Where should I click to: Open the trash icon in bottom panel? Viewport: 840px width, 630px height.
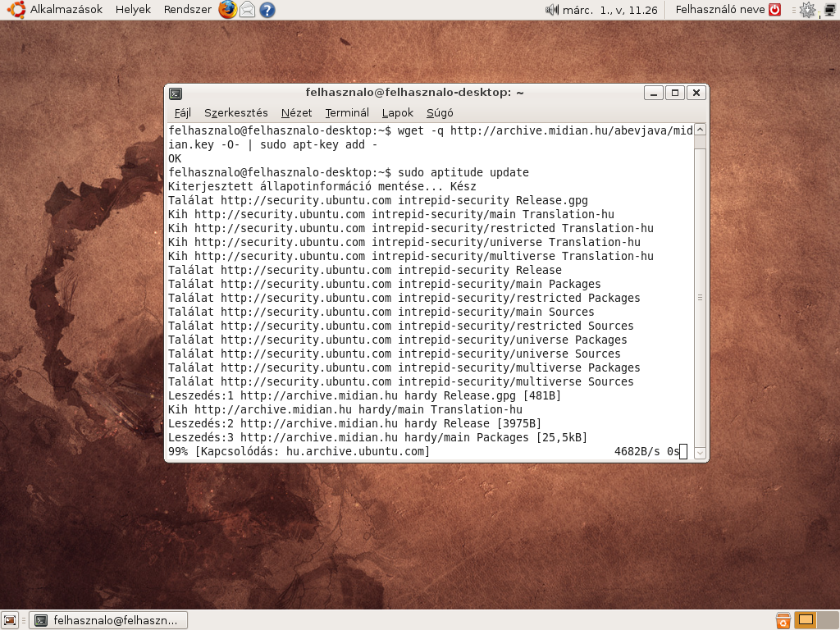[783, 620]
